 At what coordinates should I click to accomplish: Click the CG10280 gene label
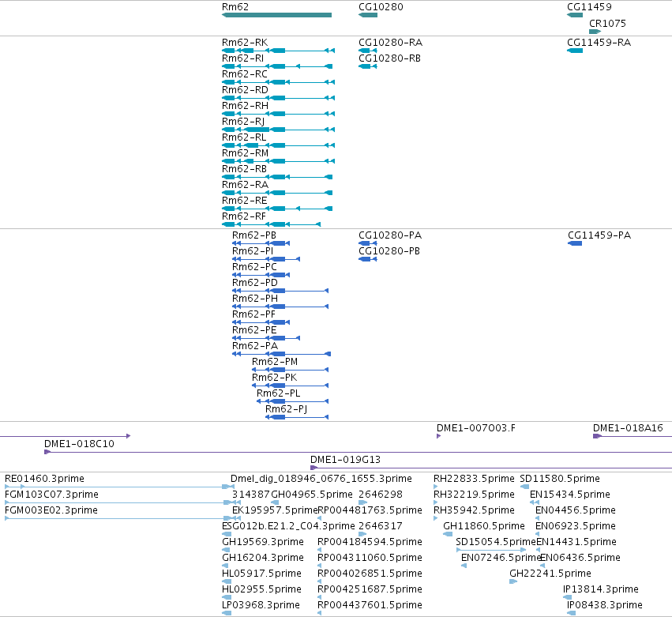click(x=381, y=7)
